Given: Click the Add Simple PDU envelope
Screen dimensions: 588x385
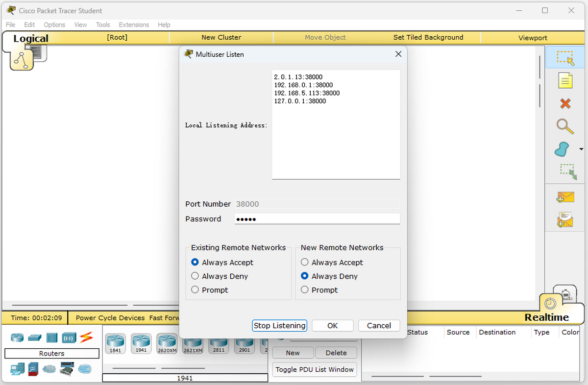Looking at the screenshot, I should tap(565, 197).
